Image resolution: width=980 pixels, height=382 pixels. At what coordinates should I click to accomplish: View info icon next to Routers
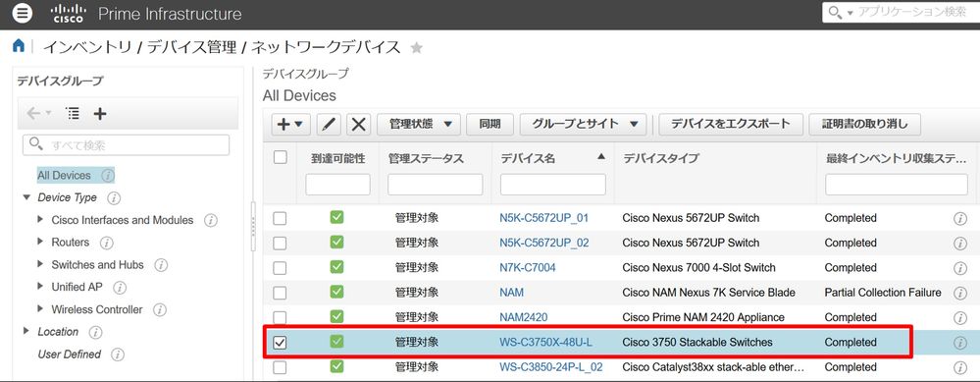point(107,243)
